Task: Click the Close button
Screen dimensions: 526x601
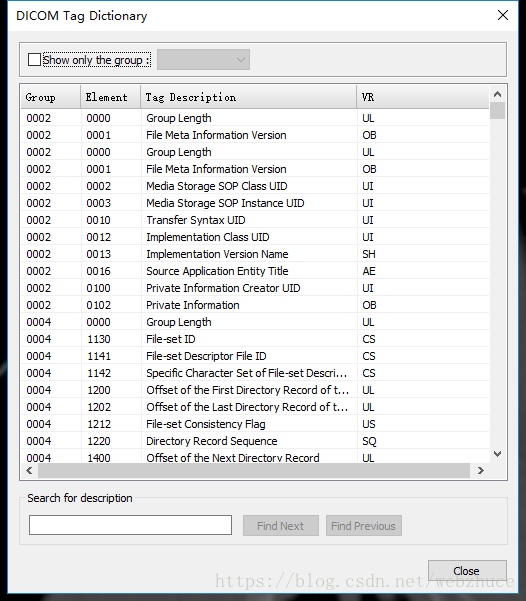Action: [467, 571]
